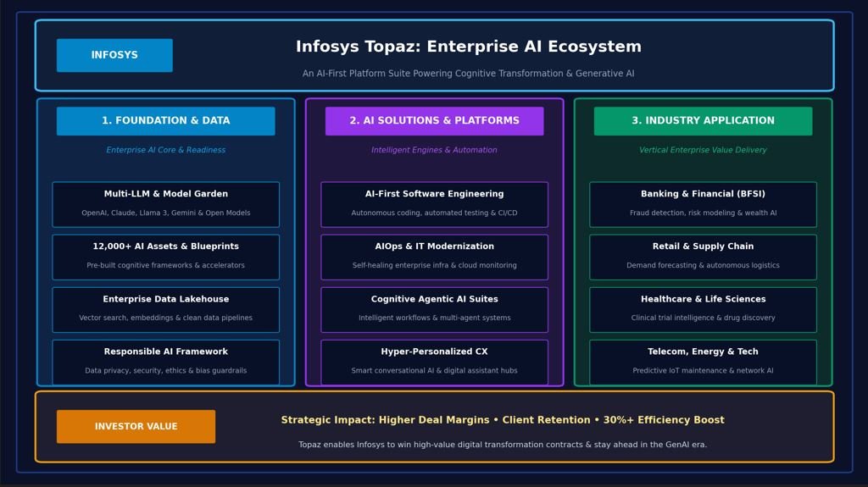Click text 'Clinical trial intelligence & drug discovery'
The width and height of the screenshot is (868, 487).
pos(703,318)
